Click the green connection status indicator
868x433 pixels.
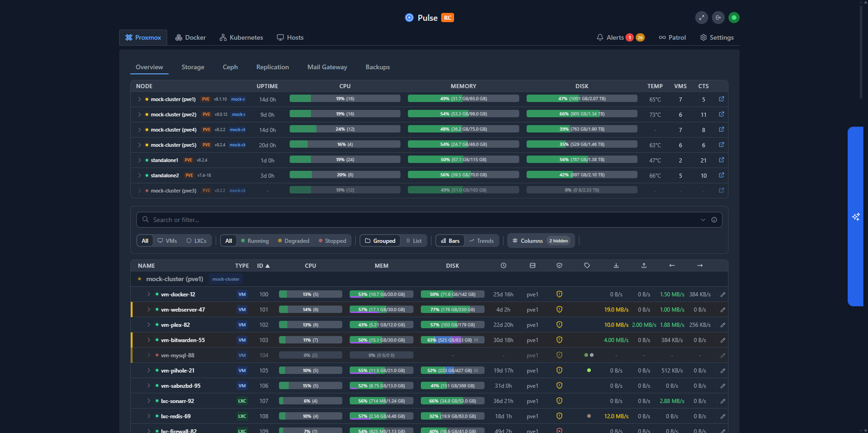tap(734, 18)
